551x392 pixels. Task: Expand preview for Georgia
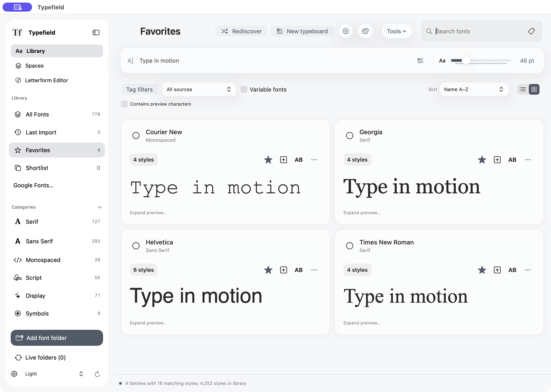362,213
